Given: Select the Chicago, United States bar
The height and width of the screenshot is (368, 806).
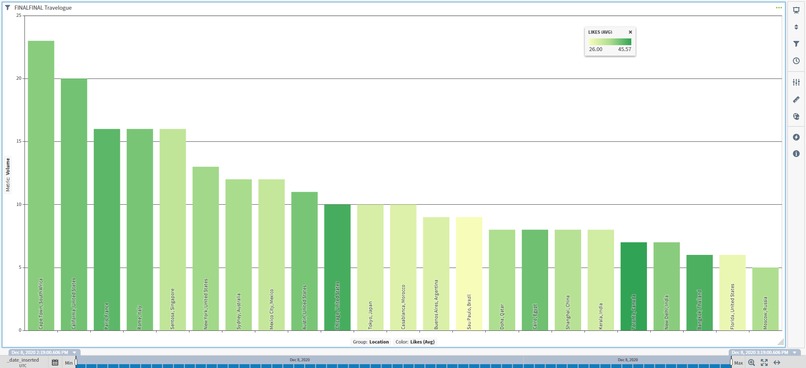Looking at the screenshot, I should (x=337, y=267).
